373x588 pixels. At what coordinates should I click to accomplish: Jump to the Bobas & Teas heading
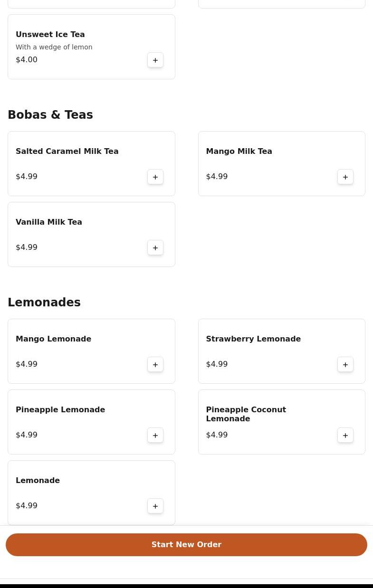point(50,115)
